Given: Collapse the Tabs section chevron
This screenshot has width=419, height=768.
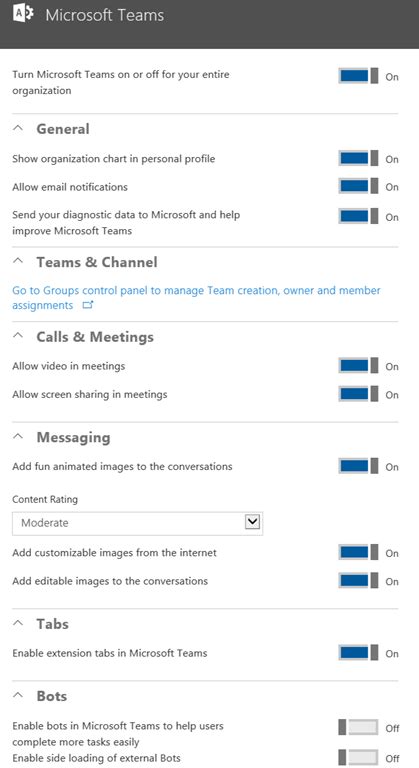Looking at the screenshot, I should [18, 623].
